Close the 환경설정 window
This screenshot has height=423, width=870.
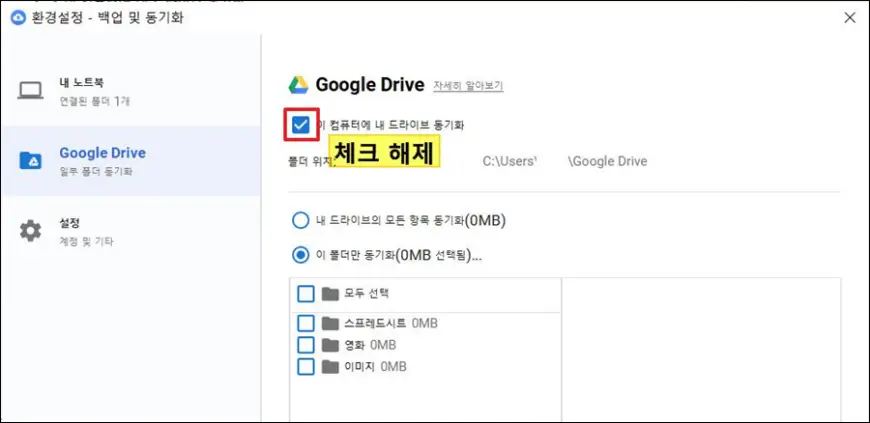pos(849,17)
